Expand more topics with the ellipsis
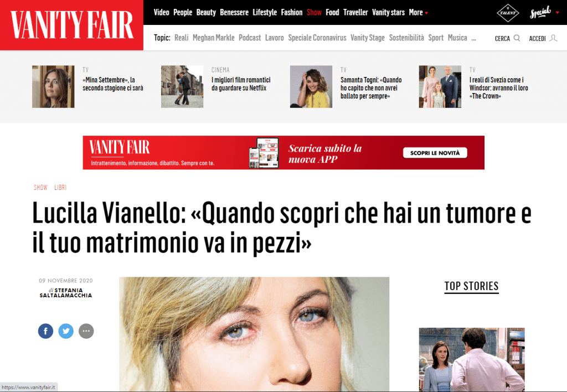This screenshot has height=392, width=567. pyautogui.click(x=474, y=39)
